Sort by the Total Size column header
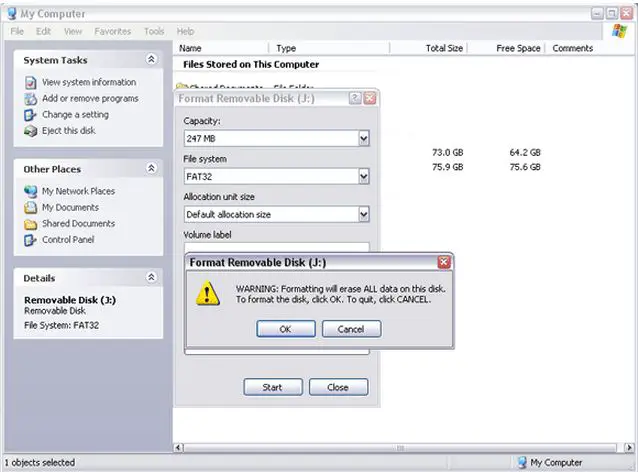The image size is (638, 472). [x=428, y=48]
